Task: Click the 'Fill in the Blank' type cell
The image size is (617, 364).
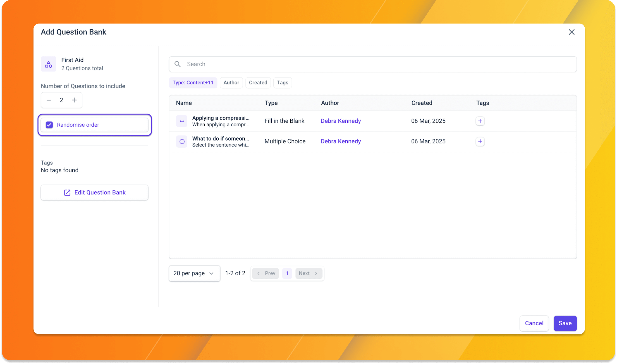Action: tap(285, 121)
